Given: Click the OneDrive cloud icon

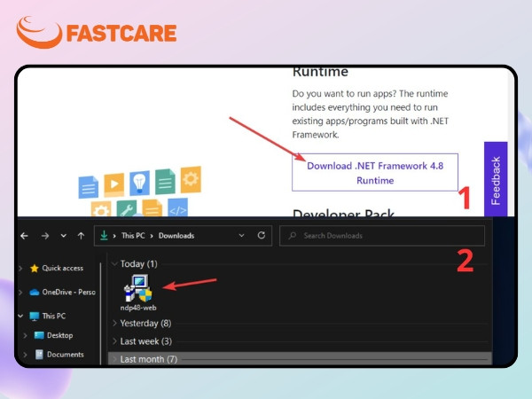Looking at the screenshot, I should pyautogui.click(x=35, y=292).
